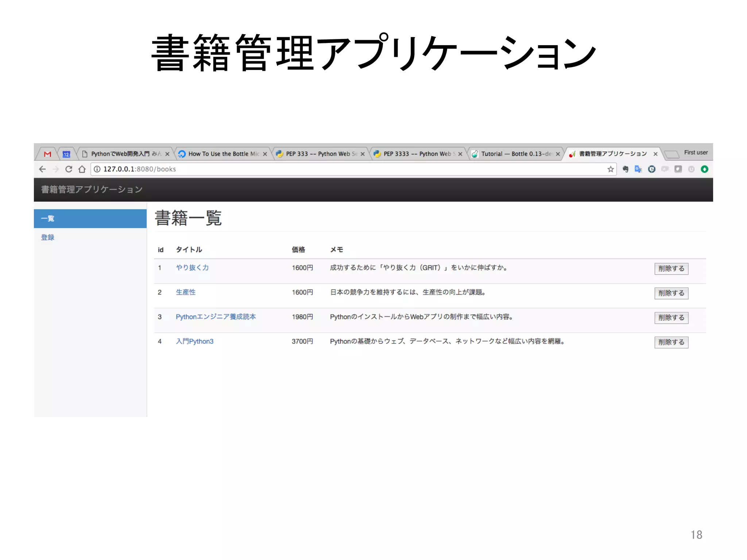This screenshot has height=560, width=747.
Task: Switch to How To Use the Bottle tab
Action: pyautogui.click(x=222, y=154)
